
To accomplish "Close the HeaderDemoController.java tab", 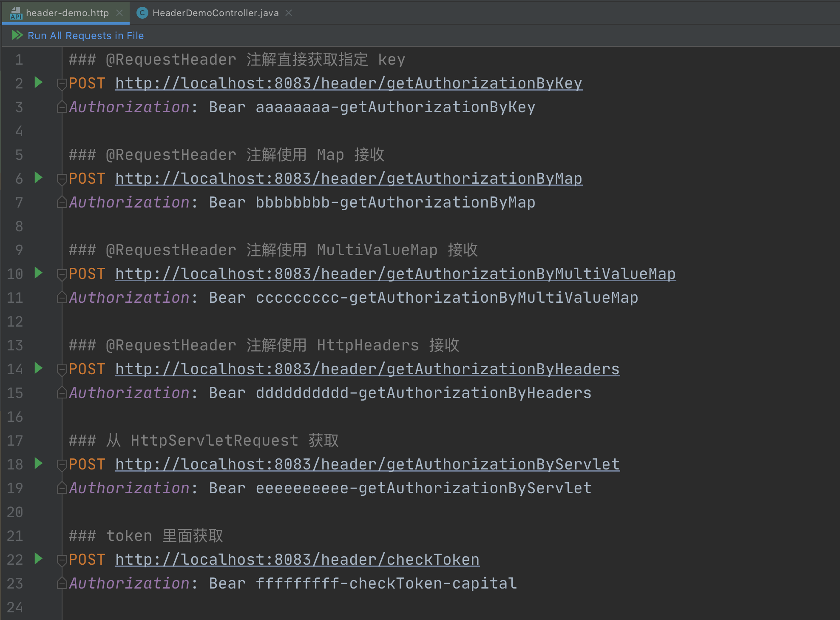I will click(x=289, y=13).
